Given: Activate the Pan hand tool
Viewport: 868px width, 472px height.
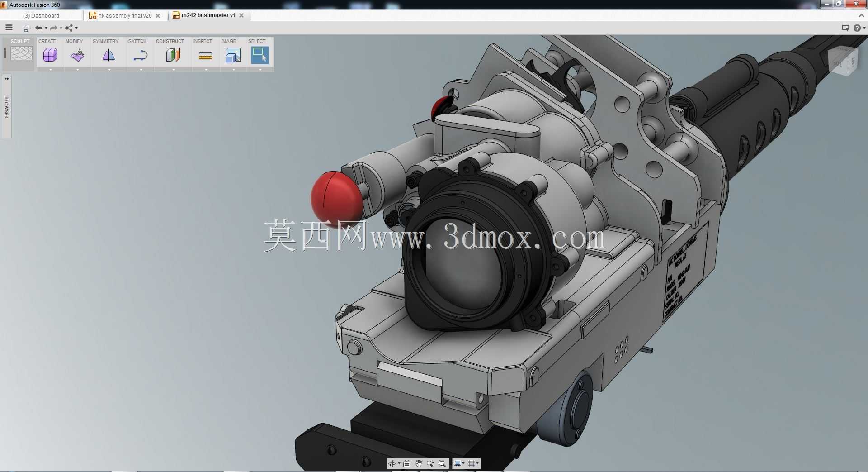Looking at the screenshot, I should [419, 463].
